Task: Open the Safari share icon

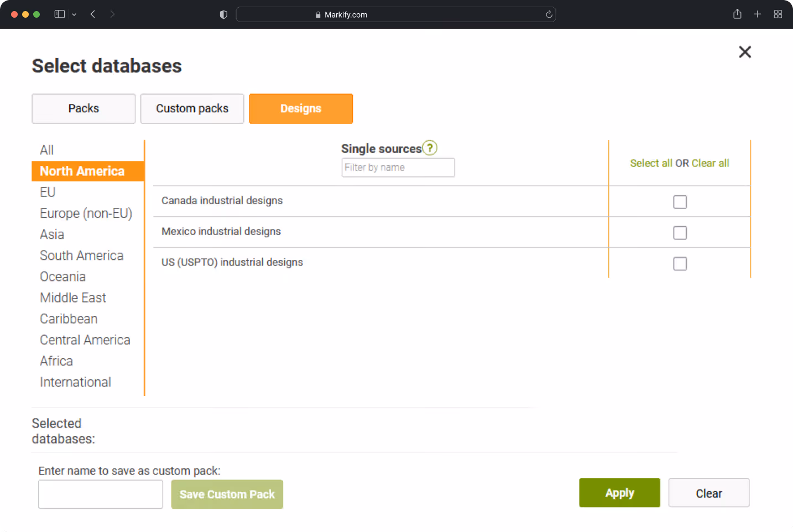Action: [x=737, y=14]
